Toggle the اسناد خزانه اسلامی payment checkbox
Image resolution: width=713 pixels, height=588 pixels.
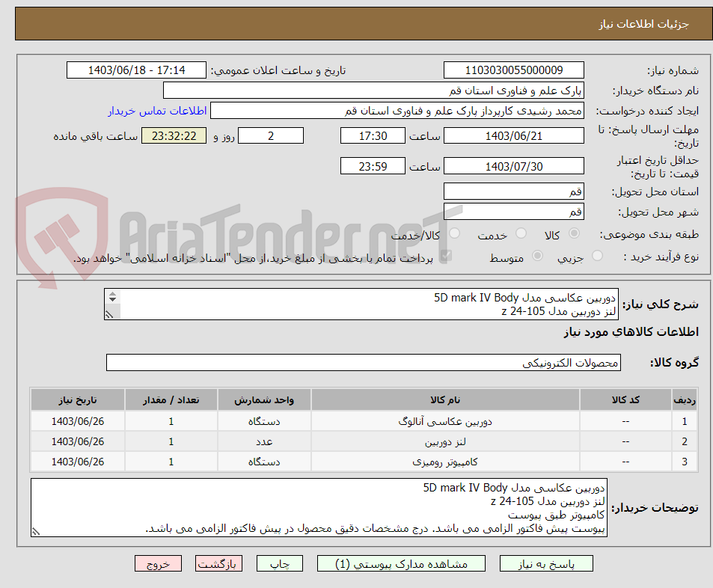point(446,256)
